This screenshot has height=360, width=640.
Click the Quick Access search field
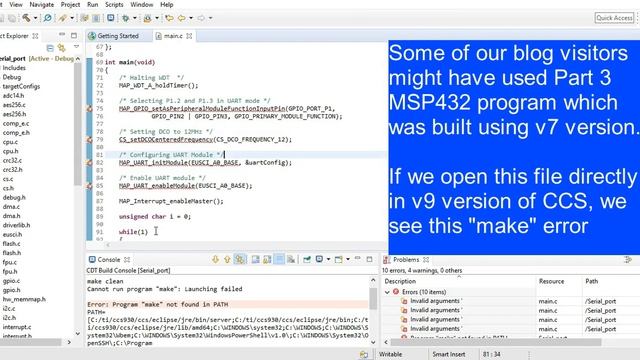614,18
